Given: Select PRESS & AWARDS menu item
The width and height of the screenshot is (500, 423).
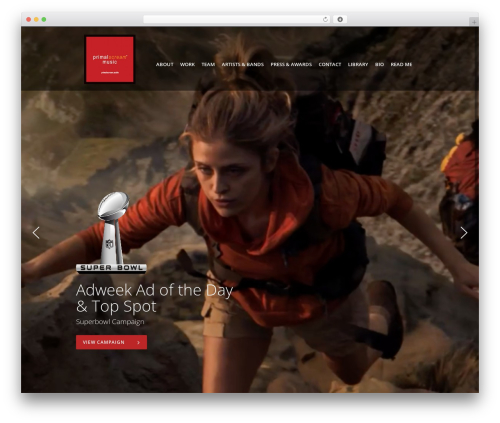Looking at the screenshot, I should click(291, 64).
